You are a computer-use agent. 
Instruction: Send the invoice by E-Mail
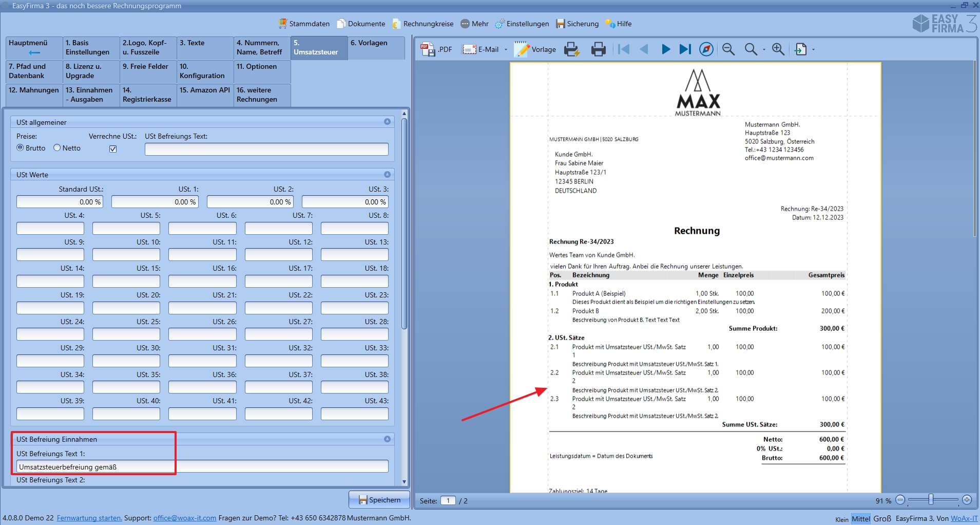click(481, 49)
